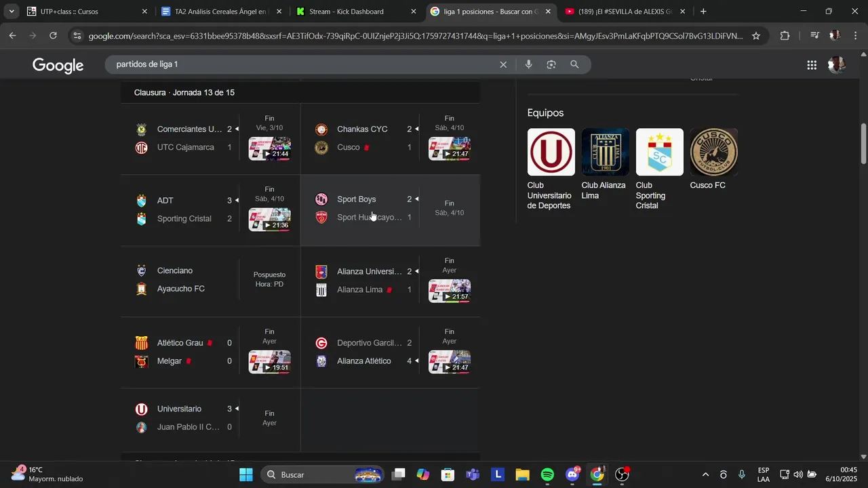Open Spotify from the taskbar

[547, 474]
